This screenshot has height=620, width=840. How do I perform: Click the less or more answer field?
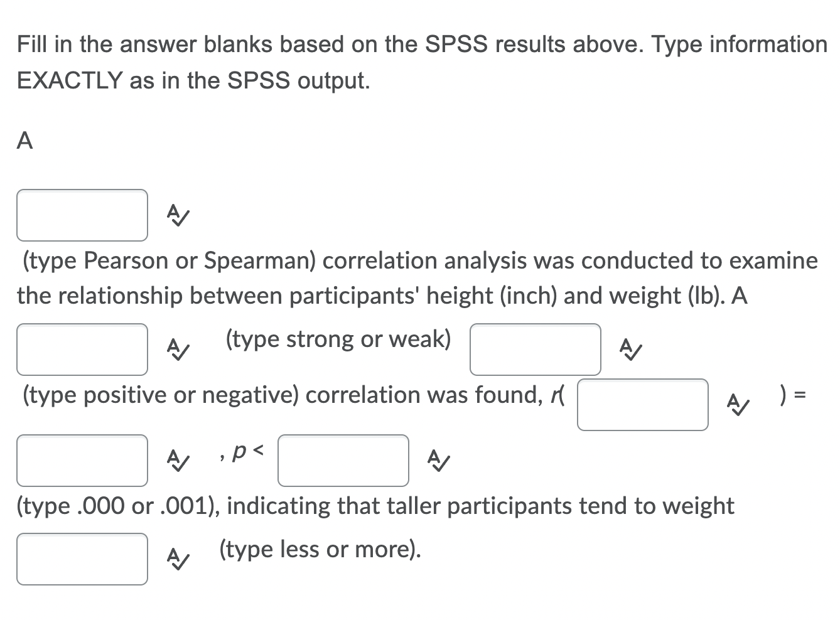(82, 559)
